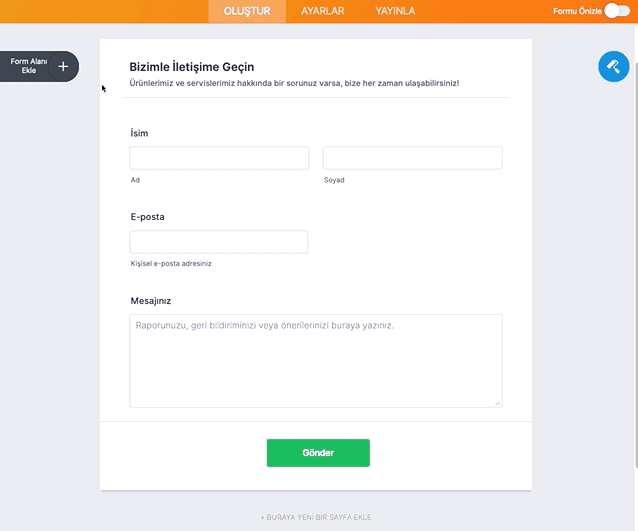The width and height of the screenshot is (638, 531).
Task: Click the page vertical scrollbar
Action: click(636, 244)
